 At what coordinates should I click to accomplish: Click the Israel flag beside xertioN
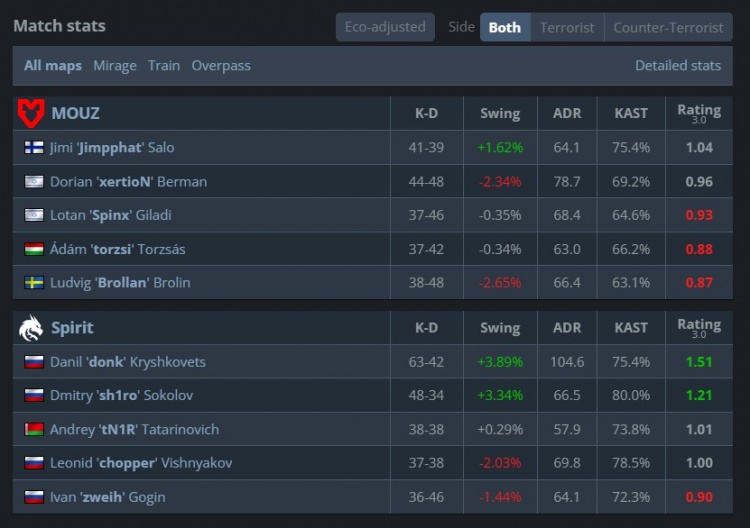[34, 182]
